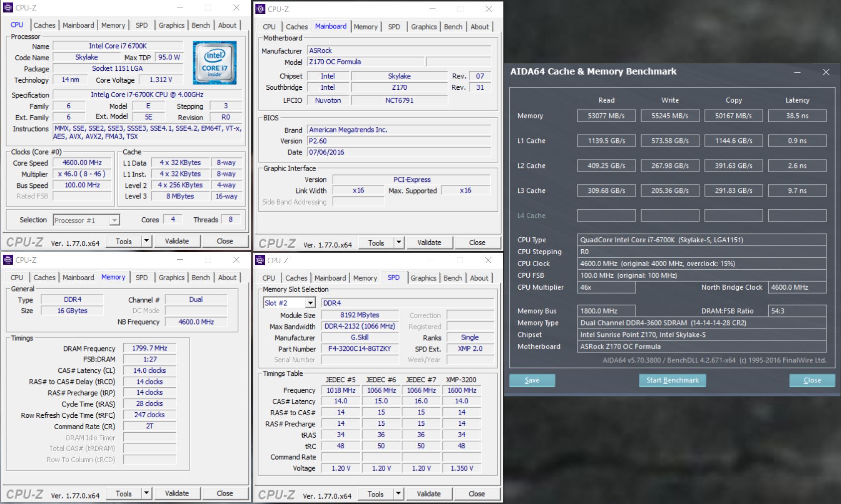Select the About tab in the Mainboard window
The image size is (841, 504).
480,26
